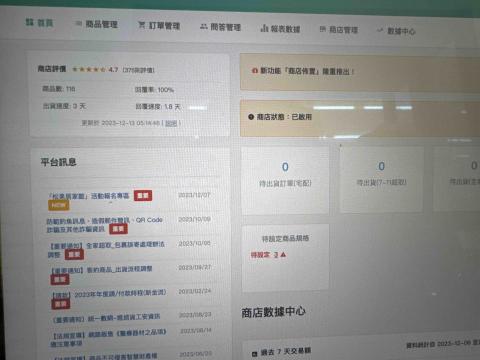The width and height of the screenshot is (480, 360).
Task: Open the 預約商品_出貨流程調整 notice
Action: coord(102,269)
